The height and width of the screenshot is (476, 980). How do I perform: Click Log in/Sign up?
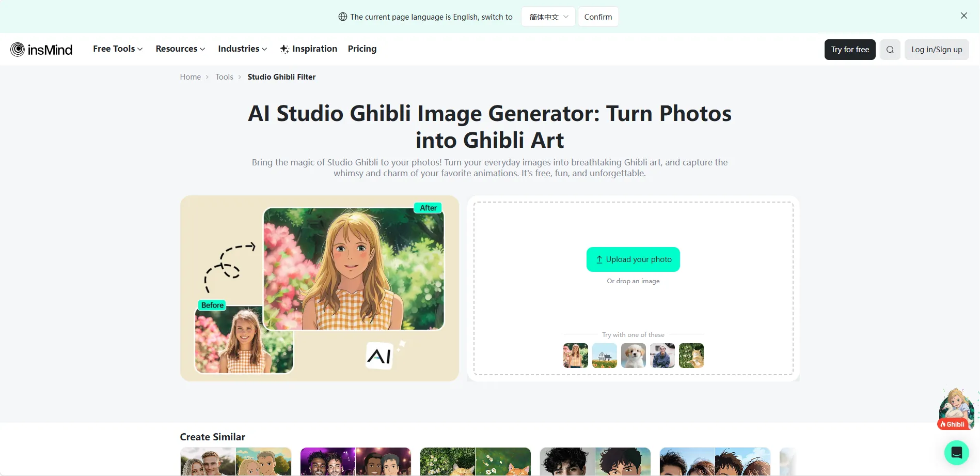click(937, 50)
